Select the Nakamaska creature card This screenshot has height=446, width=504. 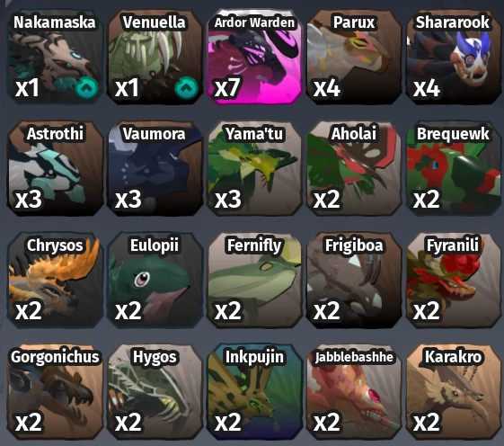pyautogui.click(x=55, y=57)
